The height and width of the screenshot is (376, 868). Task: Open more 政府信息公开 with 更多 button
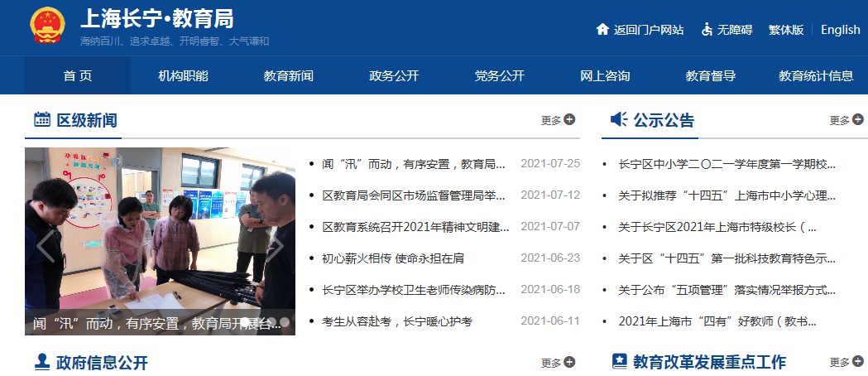click(x=558, y=363)
